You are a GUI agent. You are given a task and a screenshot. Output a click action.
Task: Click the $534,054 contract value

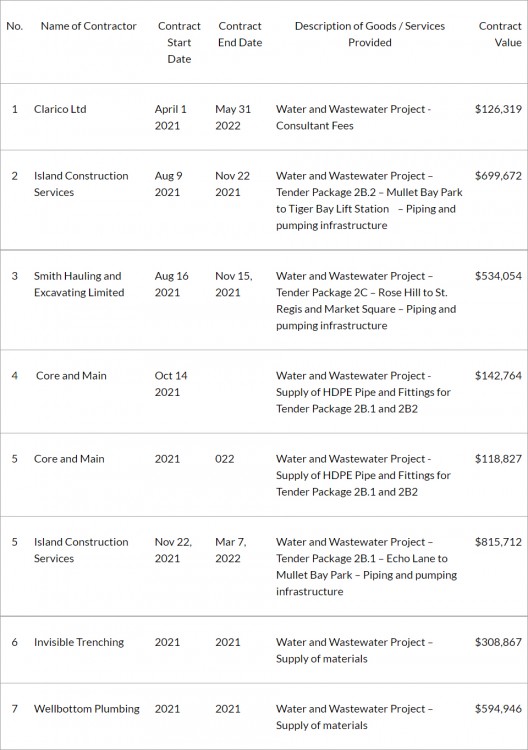[x=498, y=276]
